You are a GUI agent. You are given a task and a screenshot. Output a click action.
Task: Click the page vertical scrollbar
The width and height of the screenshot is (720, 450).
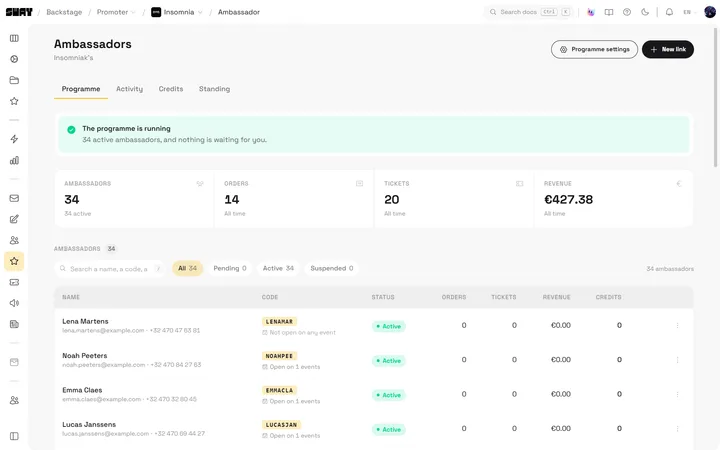pos(716,97)
